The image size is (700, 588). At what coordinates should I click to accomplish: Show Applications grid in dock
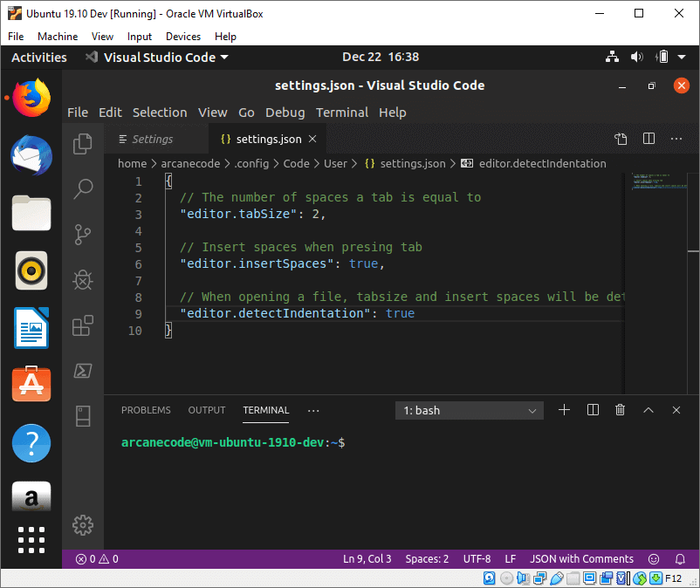[31, 540]
